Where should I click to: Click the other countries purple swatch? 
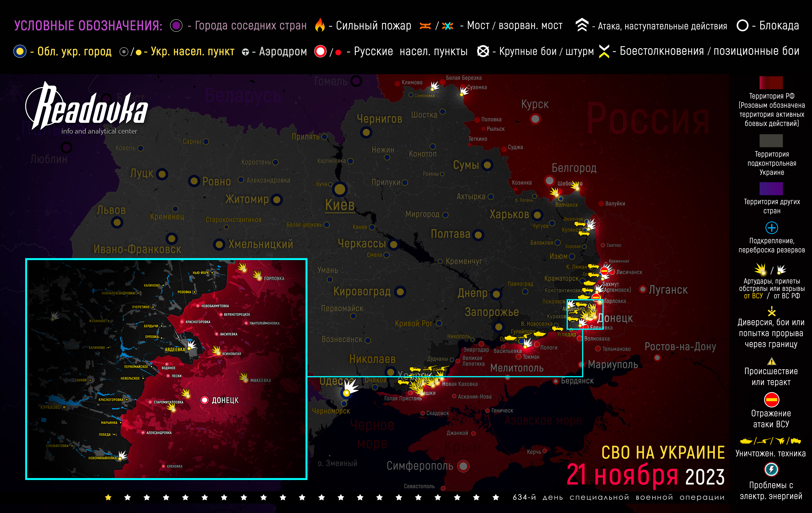click(x=771, y=189)
